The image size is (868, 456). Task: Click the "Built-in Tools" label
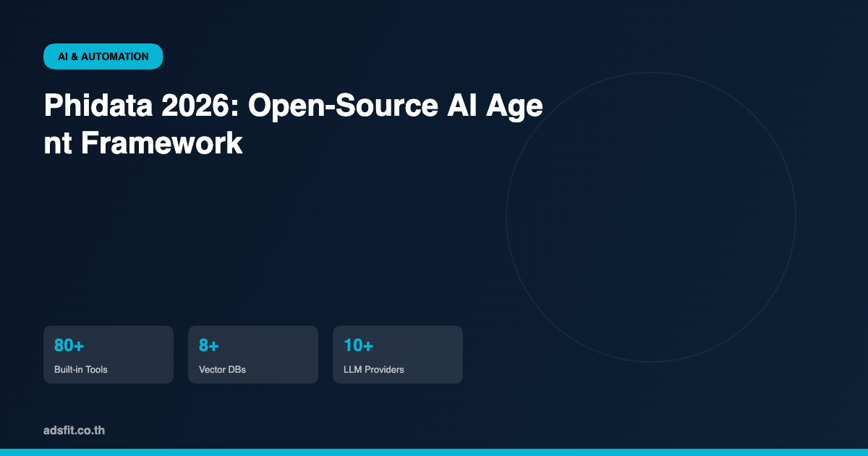[81, 370]
